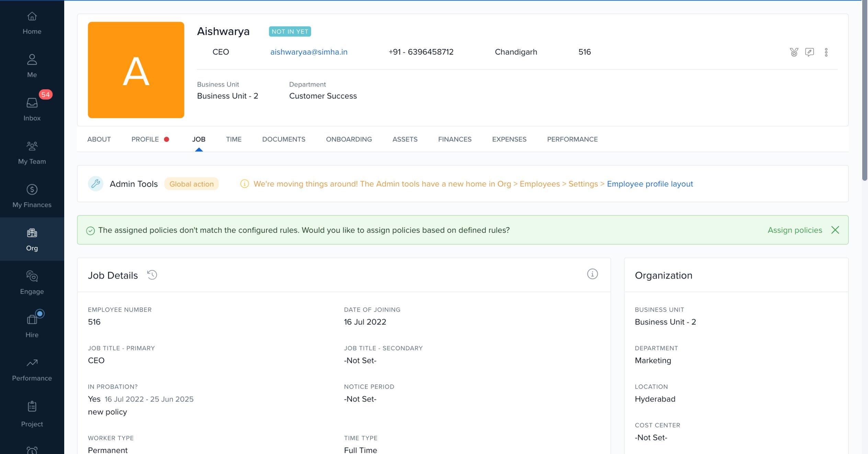
Task: View Job Details history clock icon
Action: coord(152,275)
